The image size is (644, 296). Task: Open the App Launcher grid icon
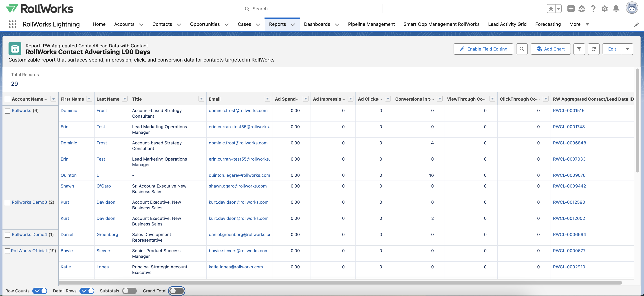tap(12, 24)
